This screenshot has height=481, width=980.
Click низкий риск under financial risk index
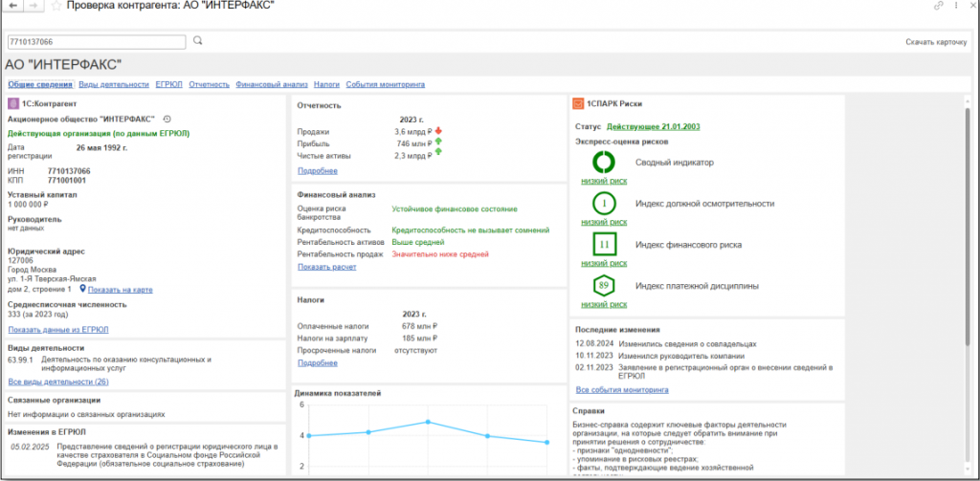(x=604, y=263)
